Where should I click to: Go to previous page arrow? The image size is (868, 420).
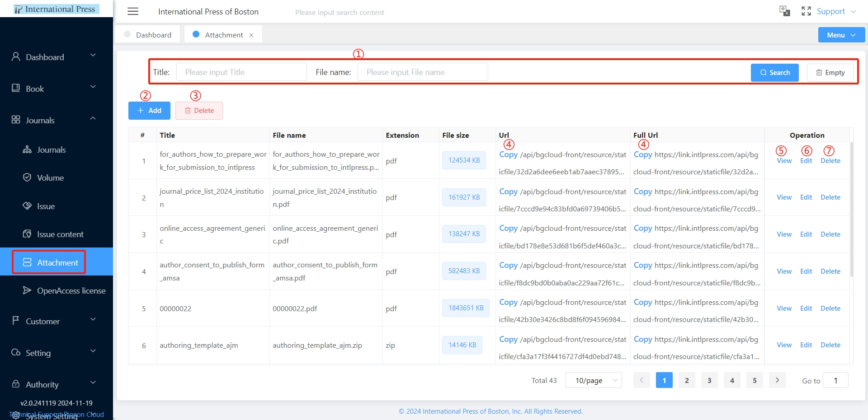point(642,380)
